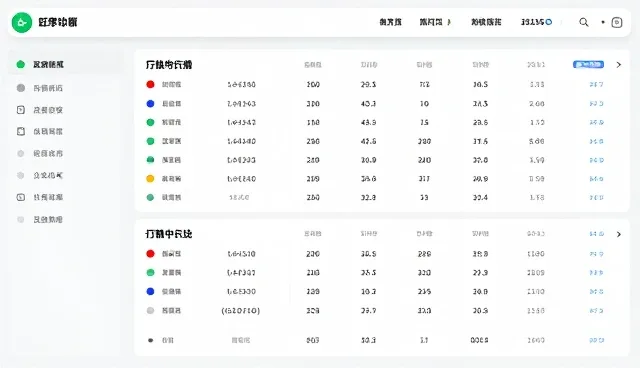Open the blue link in the 50.3 row

tap(596, 340)
